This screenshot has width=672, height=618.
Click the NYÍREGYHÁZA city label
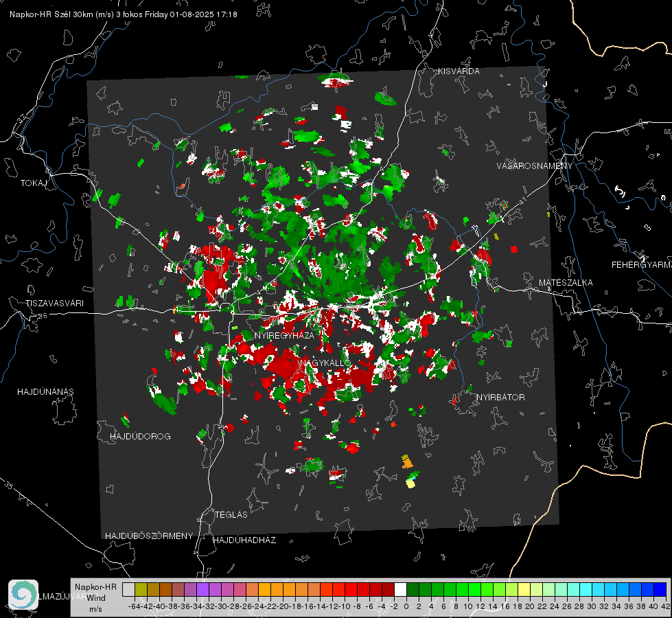(284, 335)
